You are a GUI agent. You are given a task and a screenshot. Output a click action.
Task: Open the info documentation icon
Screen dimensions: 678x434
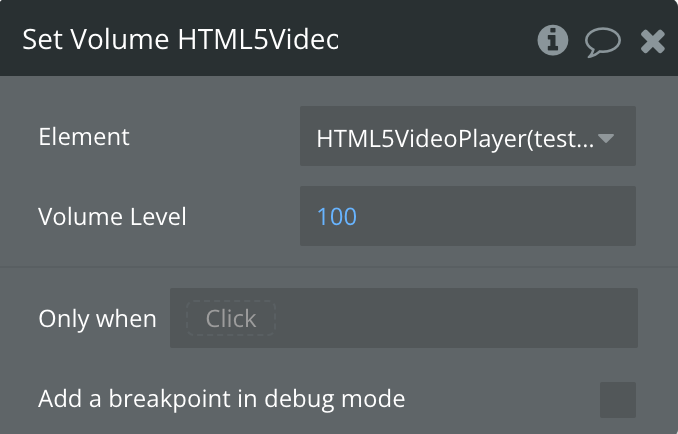[553, 40]
